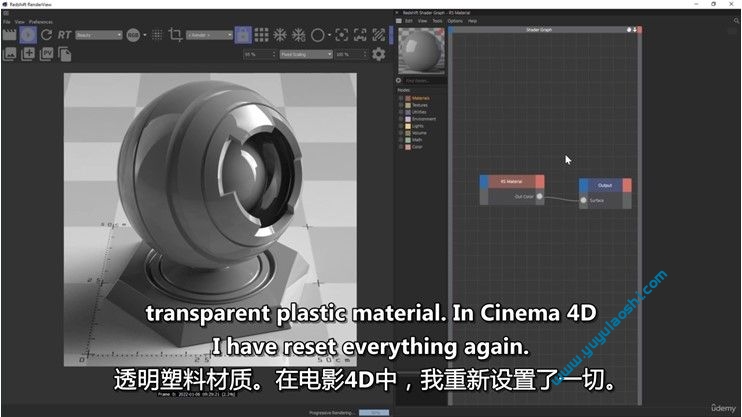Open the Shader Graph Help menu

tap(472, 21)
